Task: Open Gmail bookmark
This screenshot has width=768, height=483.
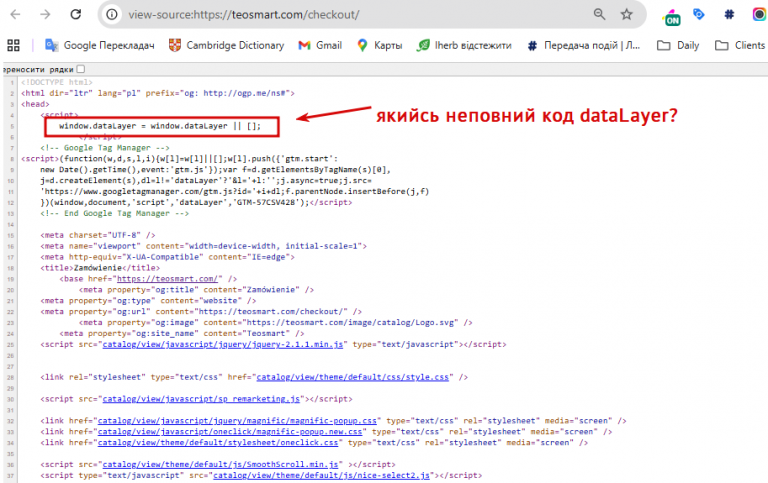Action: tap(320, 46)
